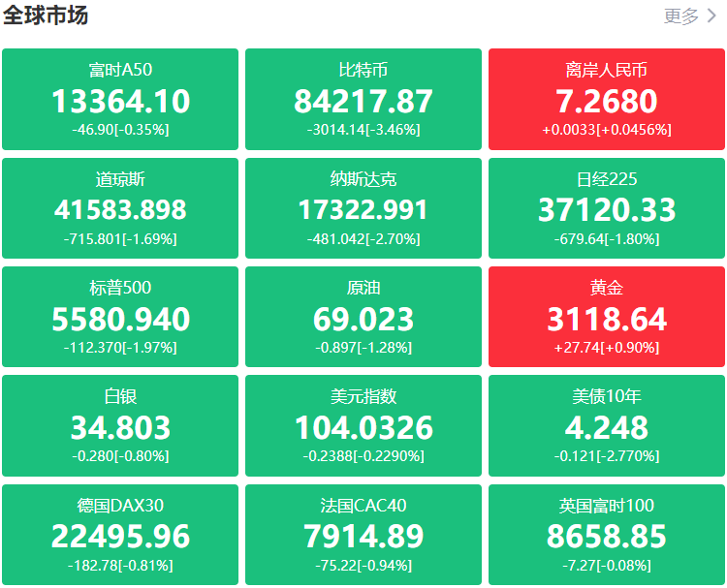Click the 全球市场 section heading
The height and width of the screenshot is (588, 727).
tap(46, 15)
